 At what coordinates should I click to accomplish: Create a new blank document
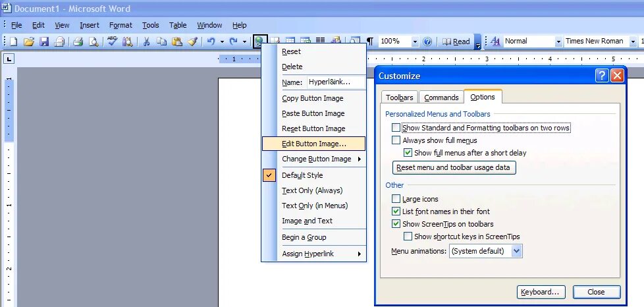point(14,41)
